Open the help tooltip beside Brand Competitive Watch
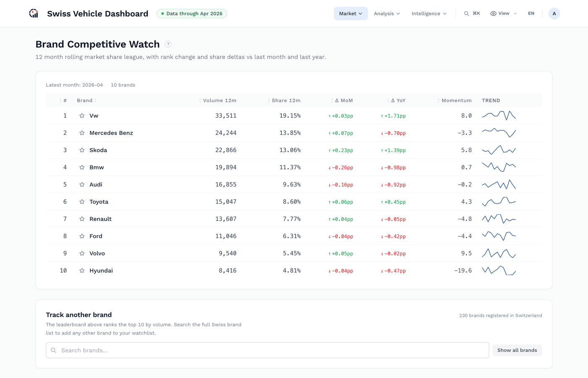The height and width of the screenshot is (378, 588). click(x=168, y=44)
